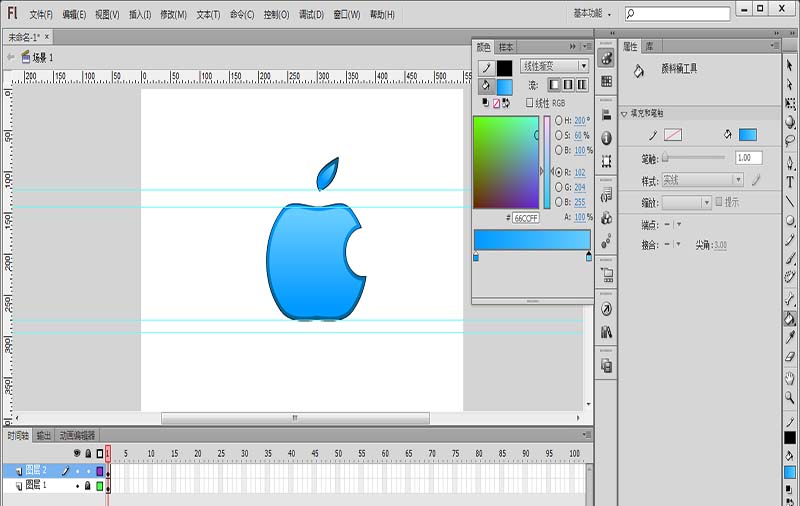Select the Hand tool
800x506 pixels.
790,378
